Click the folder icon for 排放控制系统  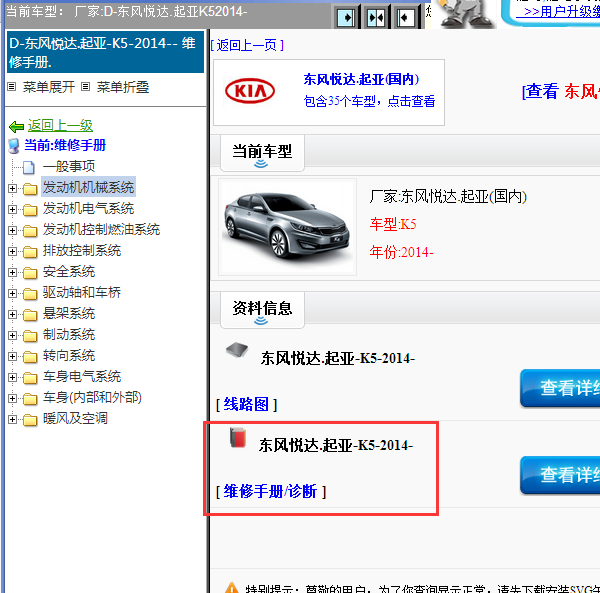coord(30,252)
